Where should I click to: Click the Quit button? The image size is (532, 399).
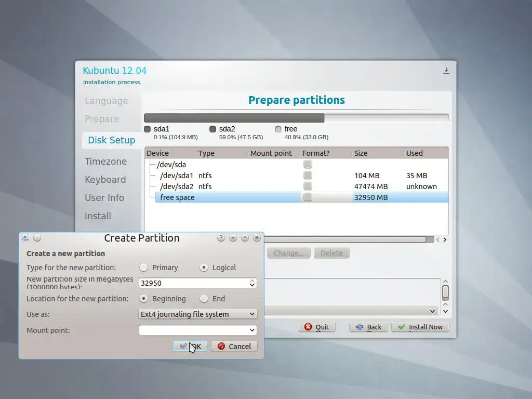tap(316, 327)
